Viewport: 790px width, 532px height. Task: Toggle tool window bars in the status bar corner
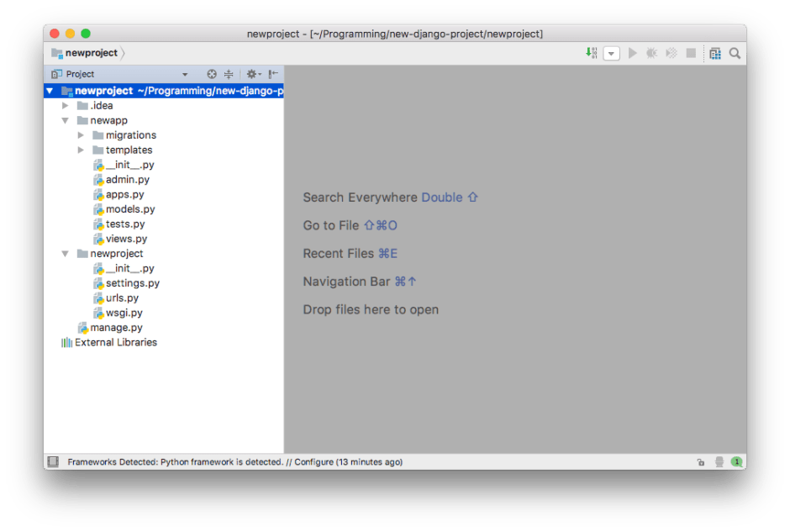click(53, 461)
